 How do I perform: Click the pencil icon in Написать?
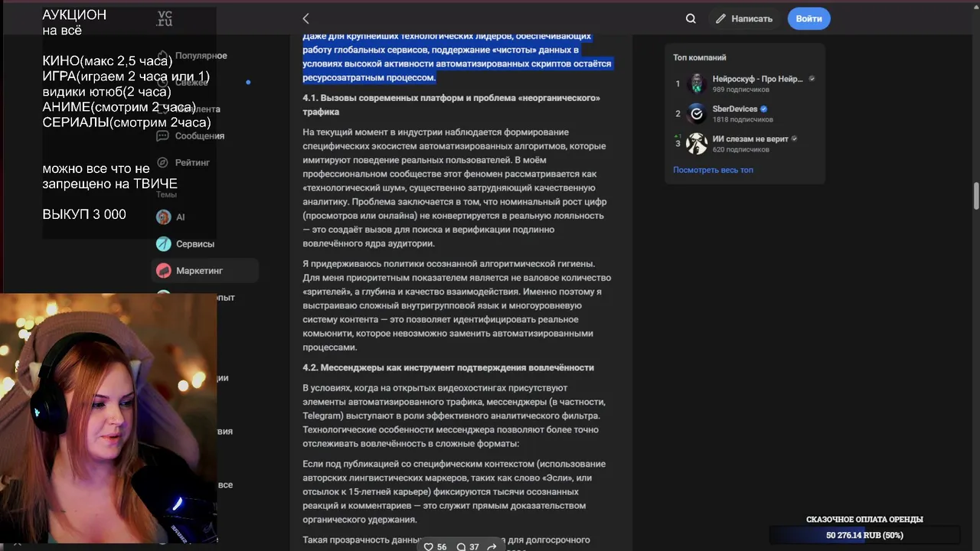(720, 18)
